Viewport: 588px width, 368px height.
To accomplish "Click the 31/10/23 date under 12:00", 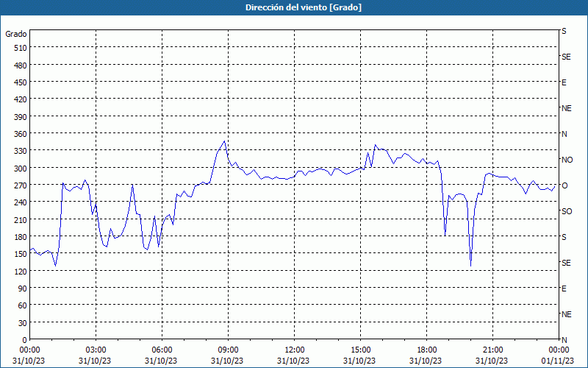I will coord(293,361).
